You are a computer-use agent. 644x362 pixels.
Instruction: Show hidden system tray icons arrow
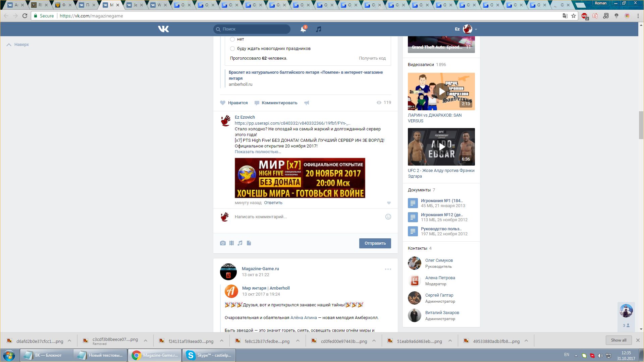tap(576, 355)
